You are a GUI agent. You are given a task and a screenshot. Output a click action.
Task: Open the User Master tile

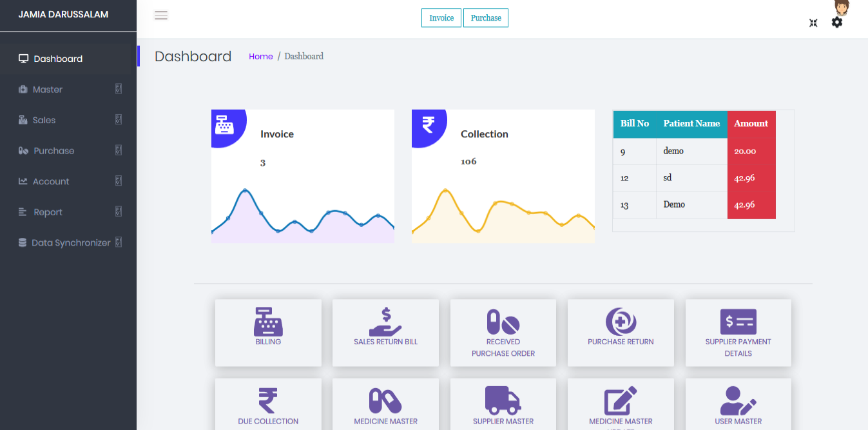pos(738,404)
